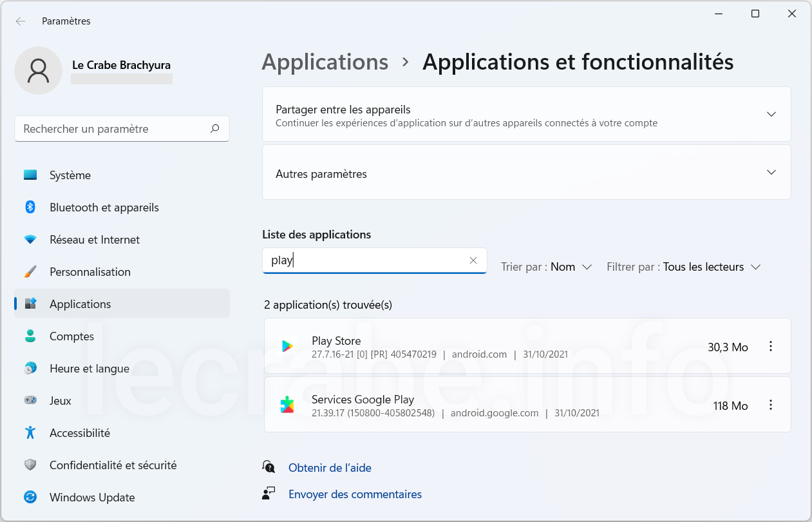Click the Applications breadcrumb link
This screenshot has height=522, width=812.
click(325, 63)
